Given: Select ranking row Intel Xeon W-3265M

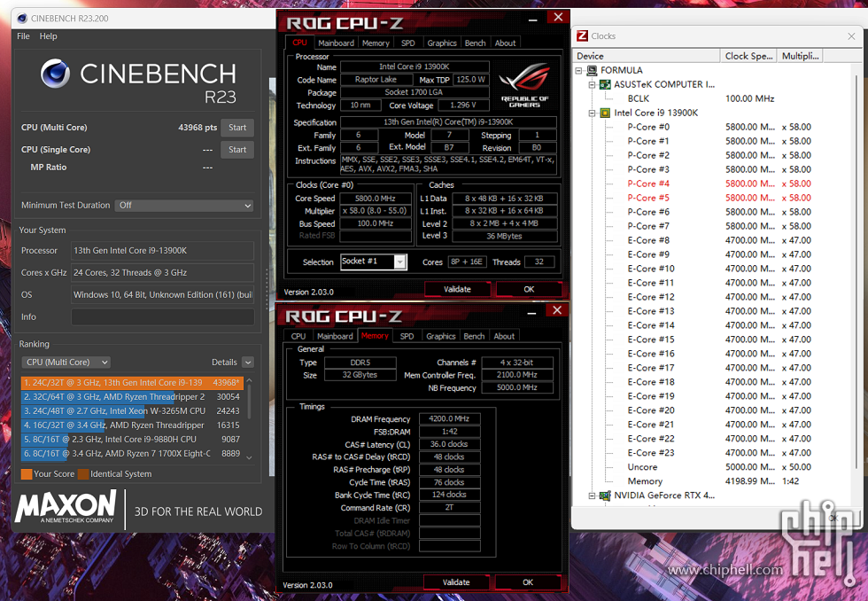Looking at the screenshot, I should (132, 411).
